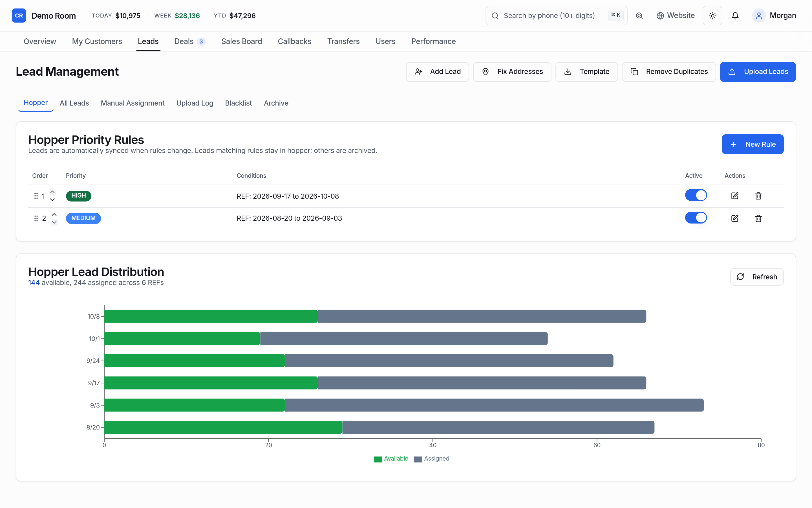Open the Manual Assignment sub-tab

(x=133, y=103)
